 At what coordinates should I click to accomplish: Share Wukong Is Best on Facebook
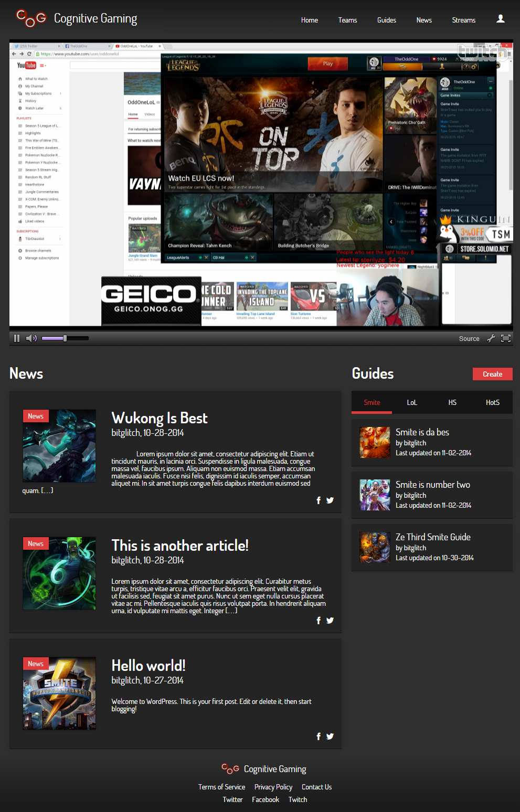pyautogui.click(x=319, y=500)
